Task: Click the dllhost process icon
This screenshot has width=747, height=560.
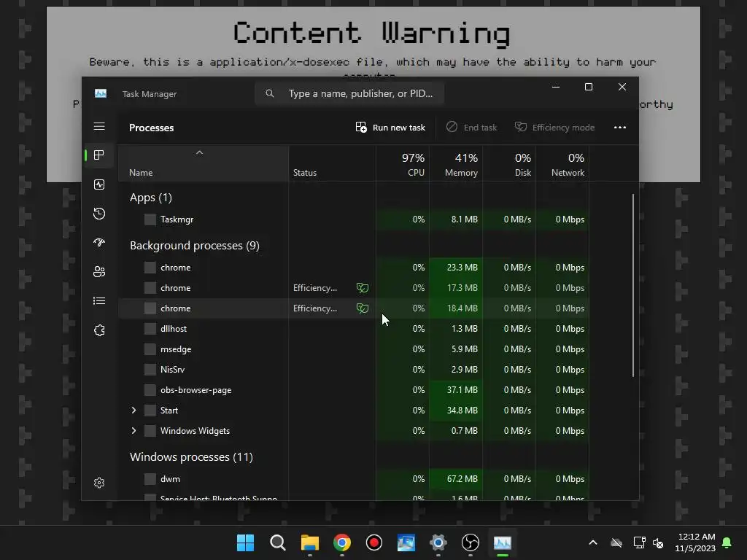Action: (150, 329)
